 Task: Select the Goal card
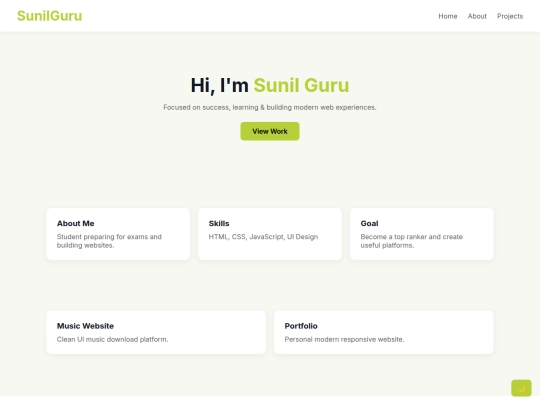click(x=422, y=234)
